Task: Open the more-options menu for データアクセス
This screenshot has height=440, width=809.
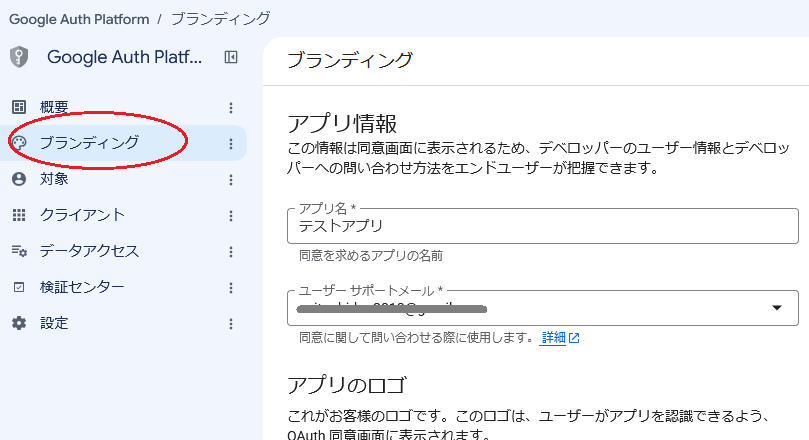Action: pyautogui.click(x=231, y=252)
